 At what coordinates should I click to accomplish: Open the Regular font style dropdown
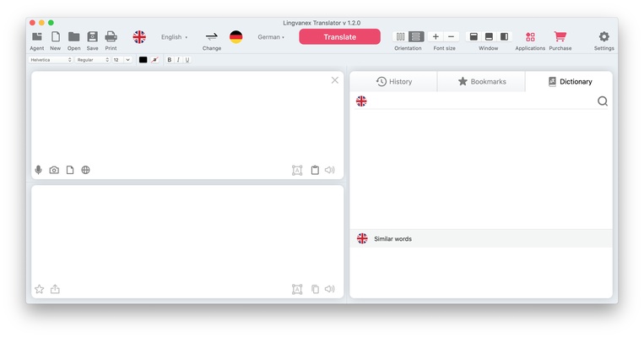[93, 60]
